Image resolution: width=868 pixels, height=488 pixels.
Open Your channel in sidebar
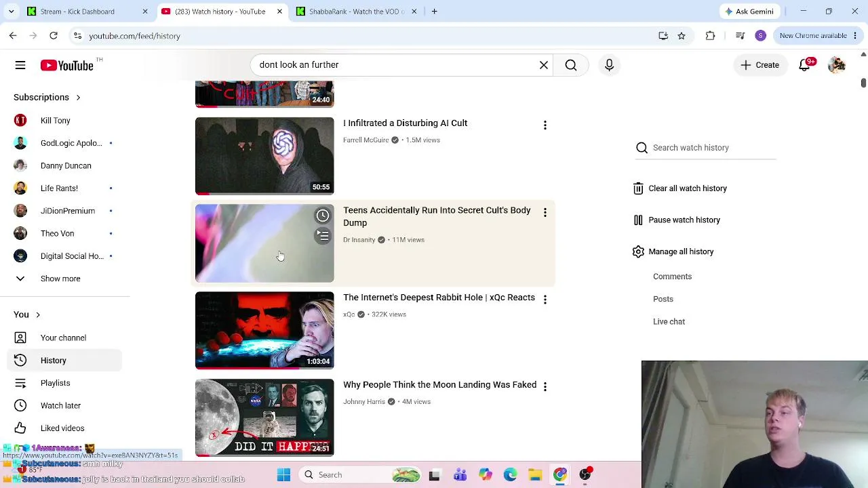[x=65, y=338]
